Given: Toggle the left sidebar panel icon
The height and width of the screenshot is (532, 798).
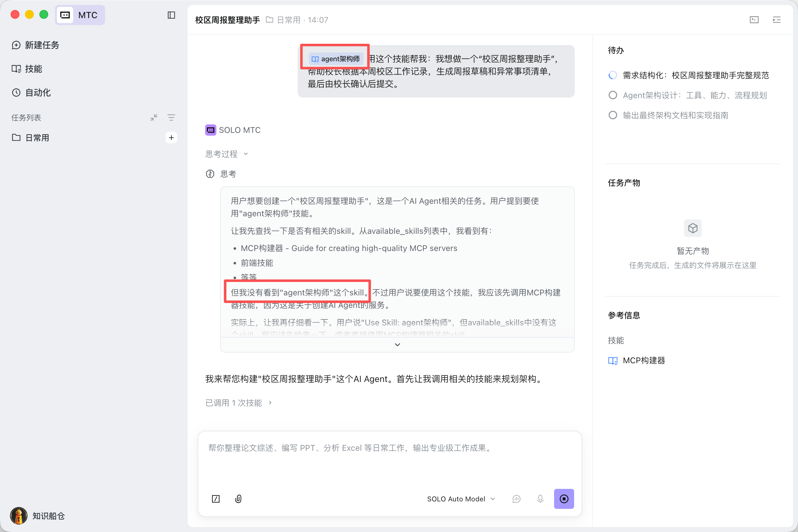Looking at the screenshot, I should click(171, 15).
